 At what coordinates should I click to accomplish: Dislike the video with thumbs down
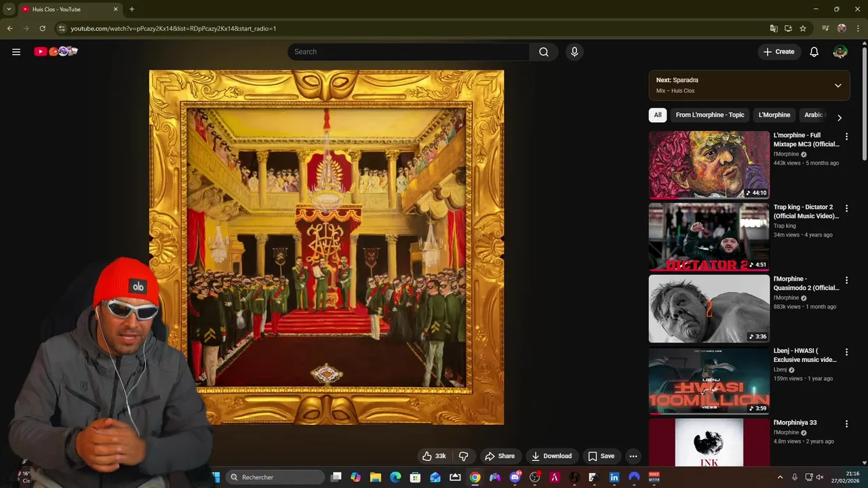click(x=464, y=456)
